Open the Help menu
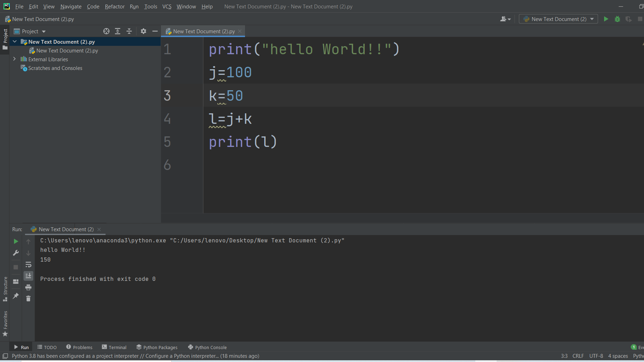 click(207, 7)
